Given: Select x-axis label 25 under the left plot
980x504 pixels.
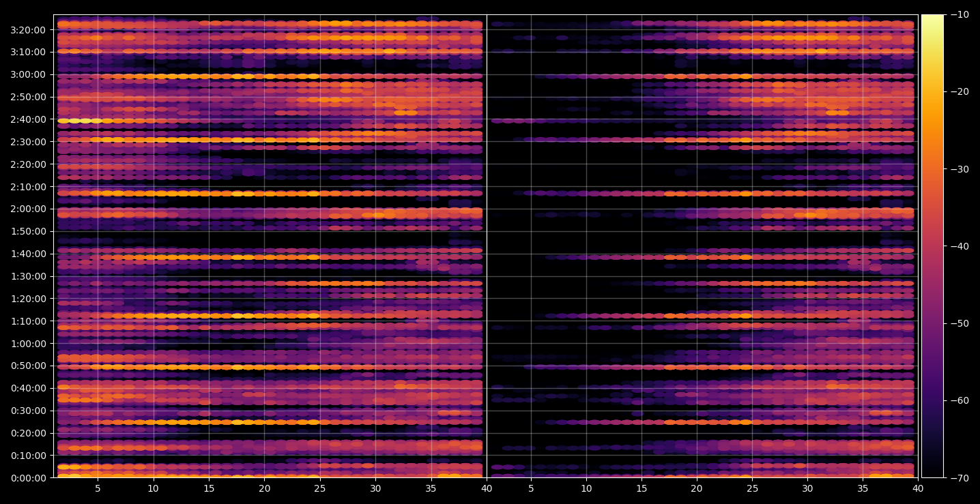Looking at the screenshot, I should 320,489.
